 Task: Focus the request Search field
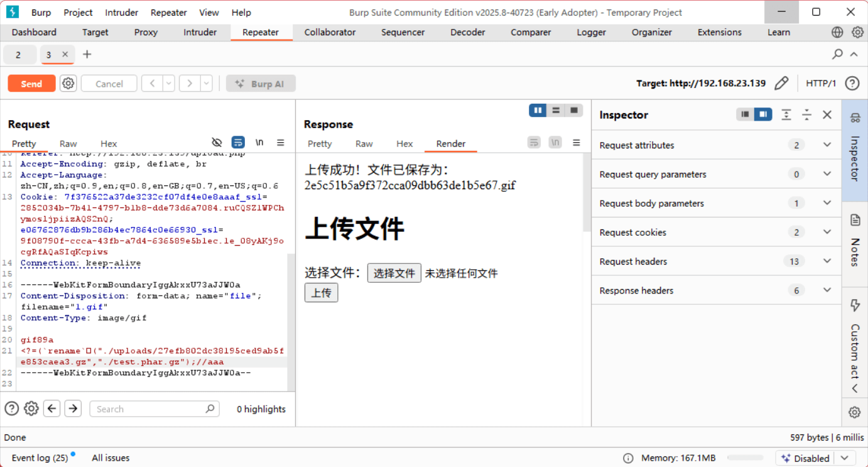pyautogui.click(x=155, y=409)
